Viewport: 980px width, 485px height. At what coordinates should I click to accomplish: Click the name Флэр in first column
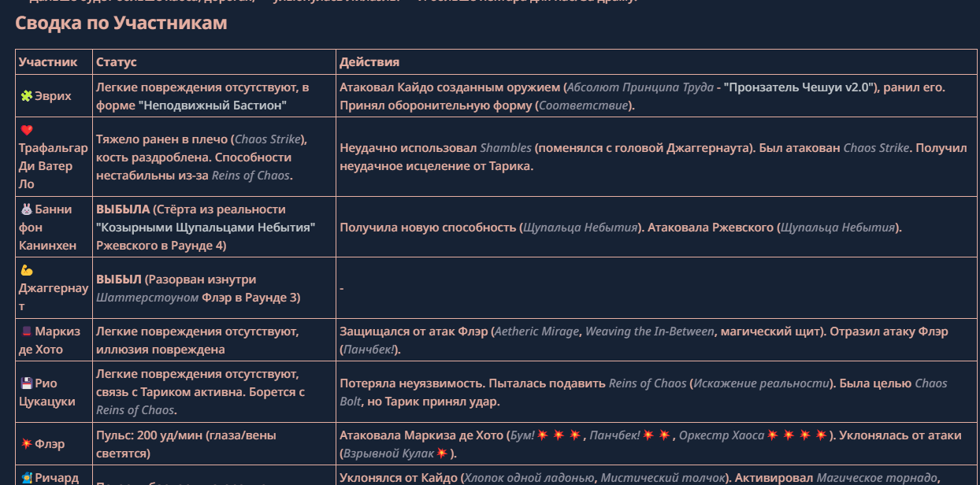[50, 444]
